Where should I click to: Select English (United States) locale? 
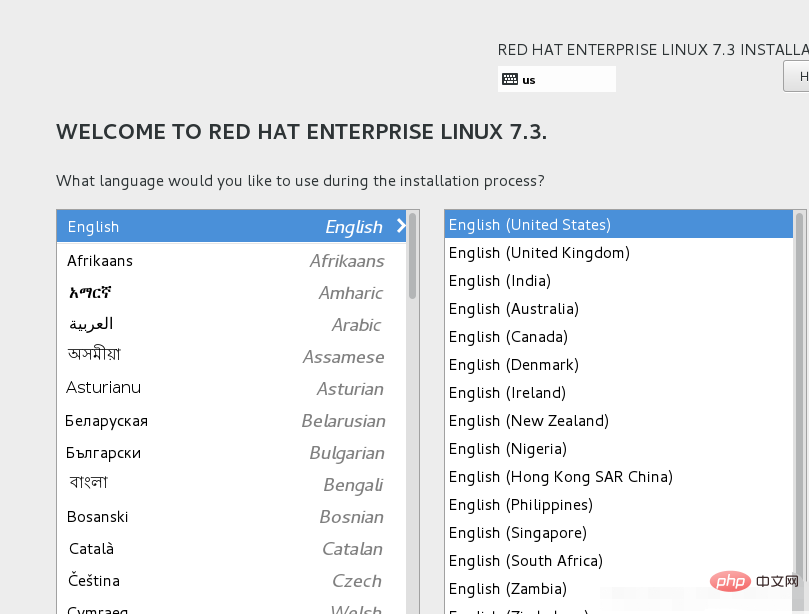coord(619,224)
